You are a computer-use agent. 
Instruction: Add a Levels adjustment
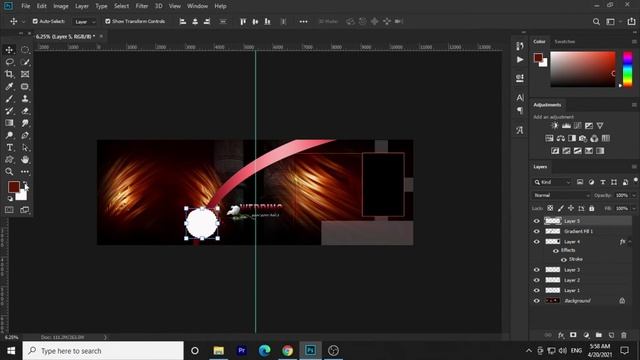point(566,126)
